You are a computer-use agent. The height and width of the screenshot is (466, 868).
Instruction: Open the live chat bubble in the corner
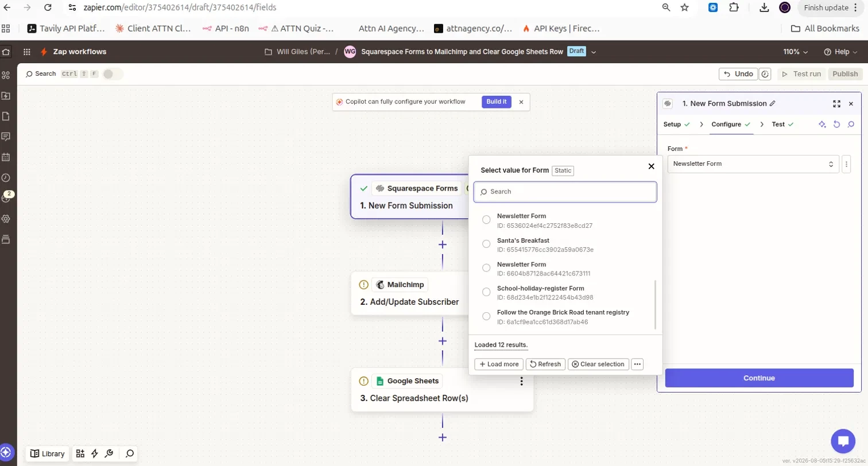(x=843, y=441)
